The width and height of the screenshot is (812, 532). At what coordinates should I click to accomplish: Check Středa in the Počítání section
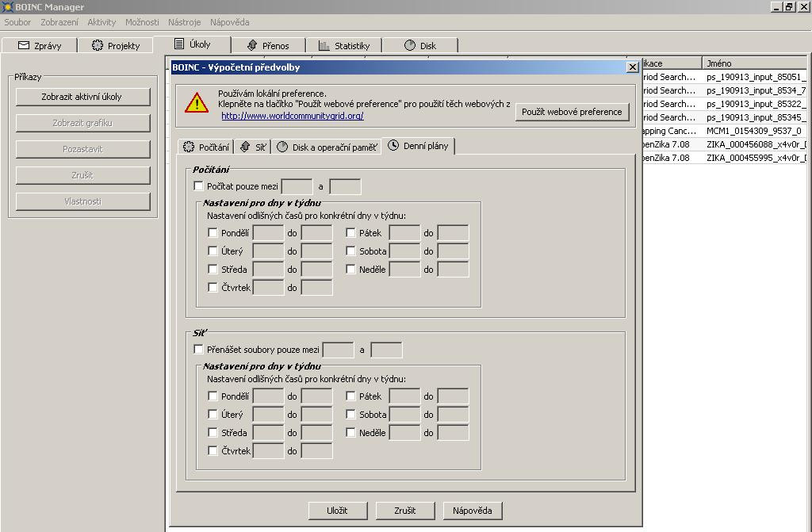213,269
